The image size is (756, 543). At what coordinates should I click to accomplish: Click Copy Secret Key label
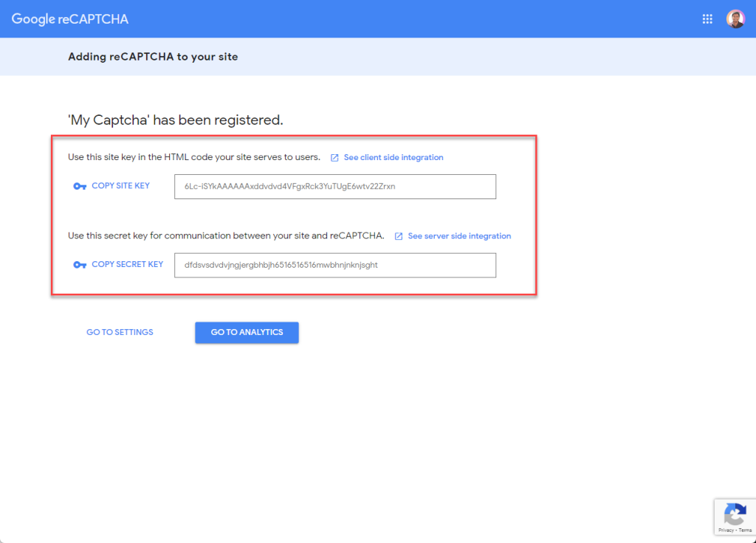[x=127, y=264]
